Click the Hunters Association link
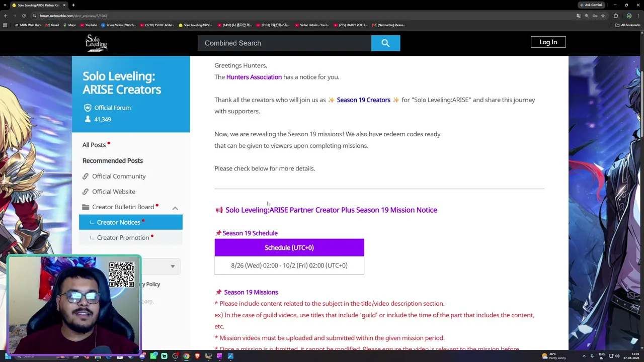This screenshot has width=644, height=362. 254,77
